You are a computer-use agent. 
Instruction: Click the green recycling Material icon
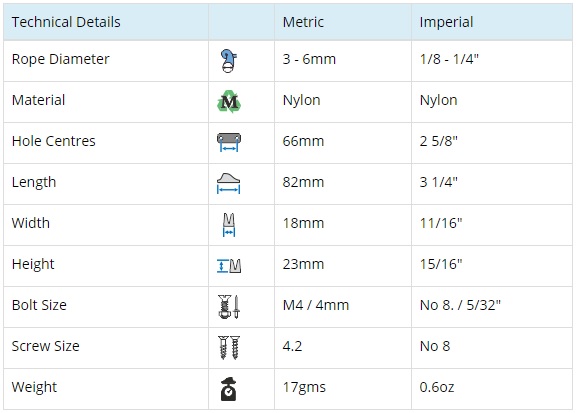coord(229,101)
